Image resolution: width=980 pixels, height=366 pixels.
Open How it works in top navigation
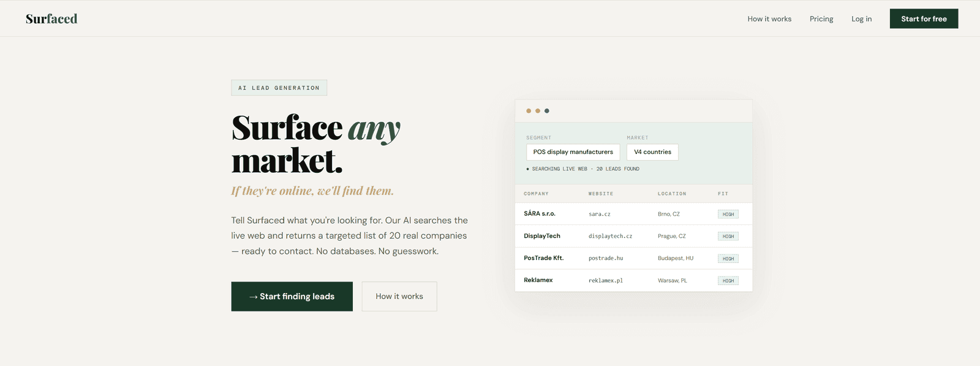coord(769,19)
